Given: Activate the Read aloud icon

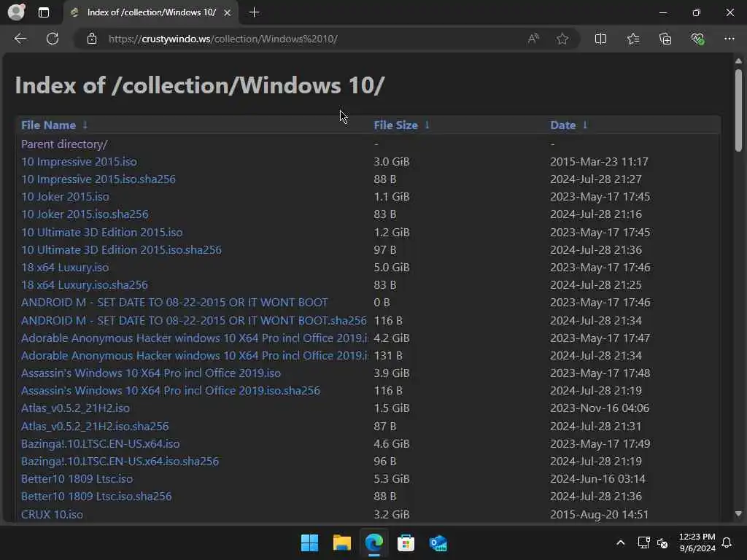Looking at the screenshot, I should (533, 39).
